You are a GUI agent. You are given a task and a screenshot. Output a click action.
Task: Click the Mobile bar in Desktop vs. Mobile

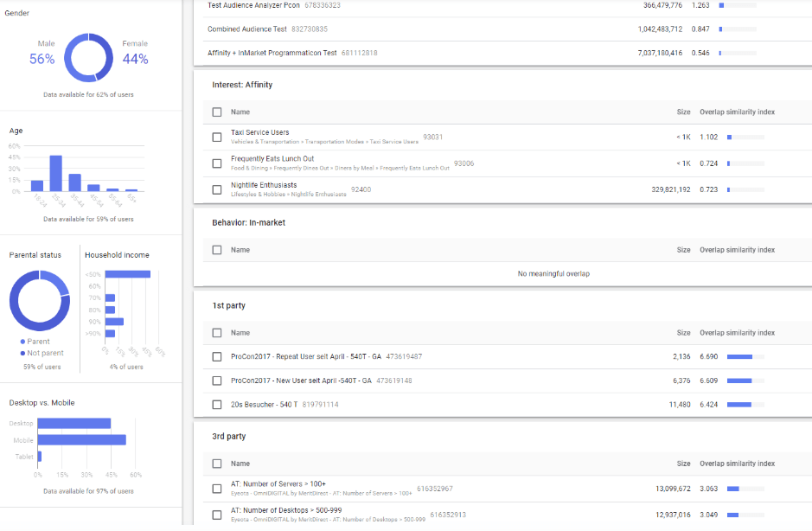coord(81,439)
